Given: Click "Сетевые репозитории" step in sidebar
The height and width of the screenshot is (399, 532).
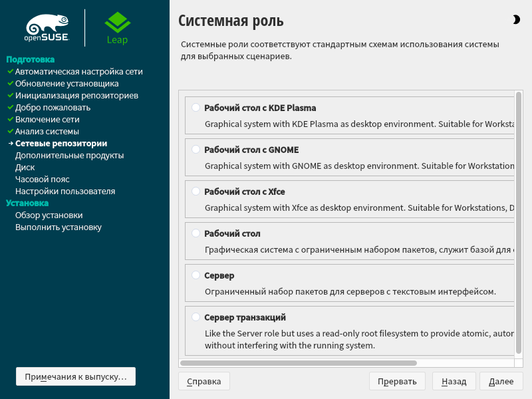Looking at the screenshot, I should pyautogui.click(x=61, y=143).
